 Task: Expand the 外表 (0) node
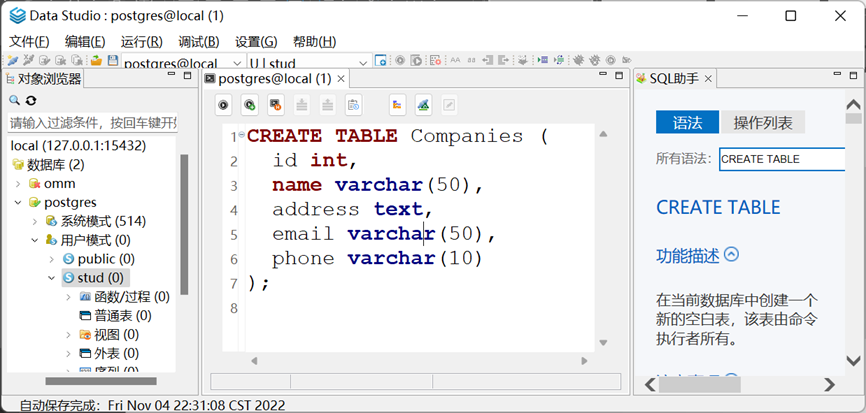pyautogui.click(x=68, y=353)
